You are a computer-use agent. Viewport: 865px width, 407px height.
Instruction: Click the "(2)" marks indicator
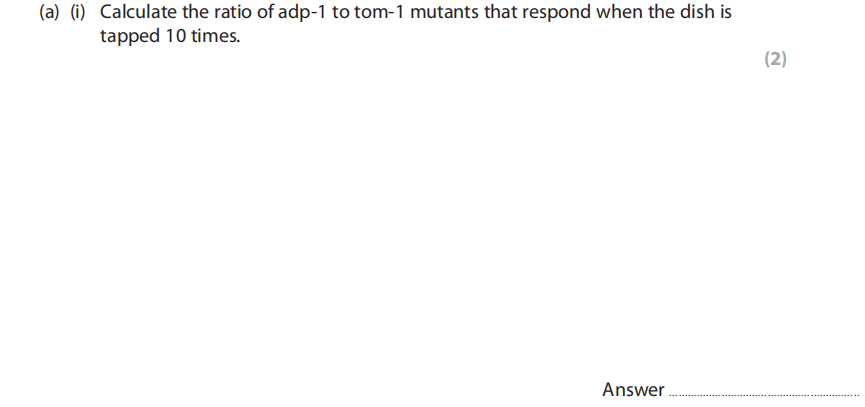tap(775, 59)
